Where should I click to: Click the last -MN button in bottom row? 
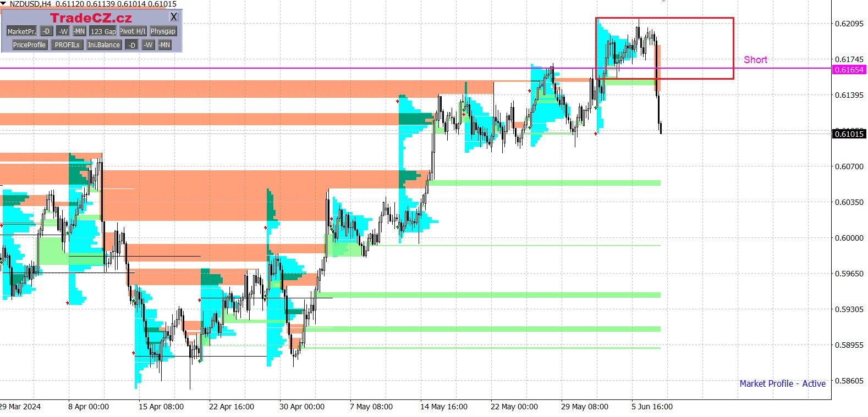[164, 45]
